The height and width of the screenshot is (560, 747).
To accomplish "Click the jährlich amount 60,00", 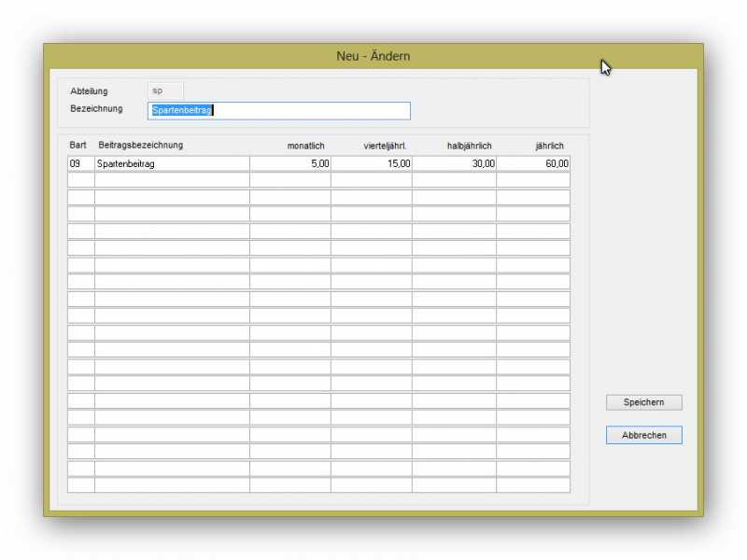I will [x=532, y=163].
